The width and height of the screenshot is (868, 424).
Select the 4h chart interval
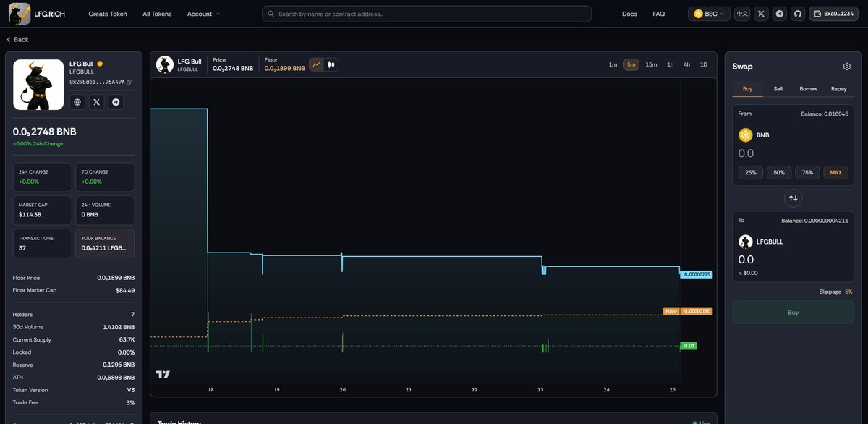687,64
